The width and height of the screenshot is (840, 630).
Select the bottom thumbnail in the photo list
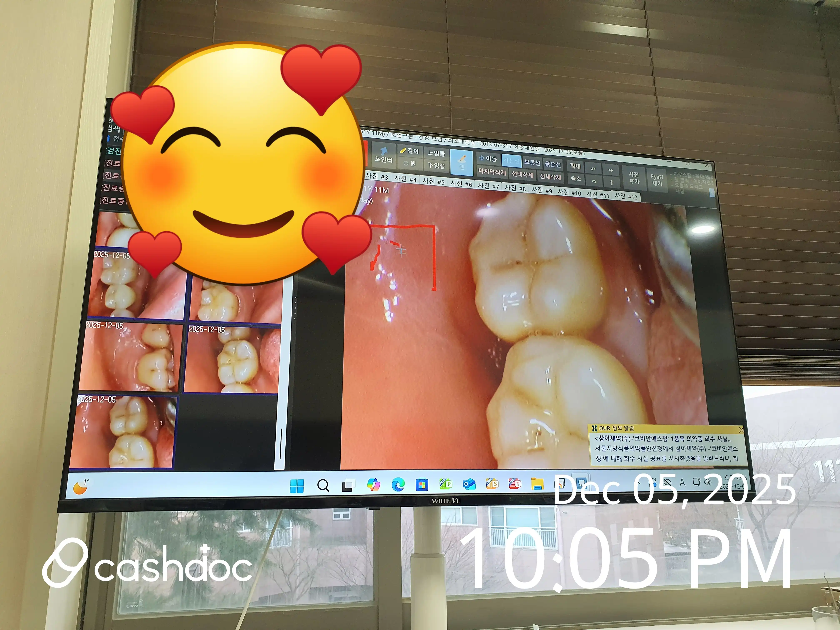(123, 432)
